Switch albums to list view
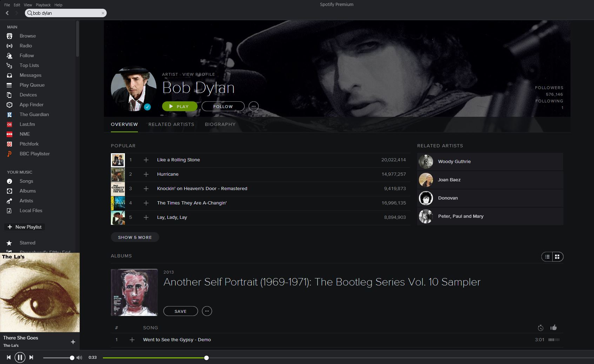This screenshot has height=364, width=594. tap(547, 257)
